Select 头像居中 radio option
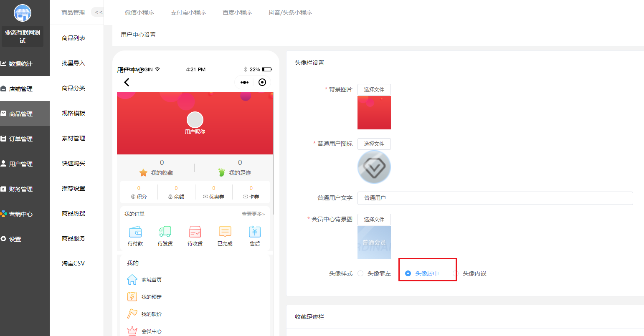The width and height of the screenshot is (644, 336). coord(422,273)
